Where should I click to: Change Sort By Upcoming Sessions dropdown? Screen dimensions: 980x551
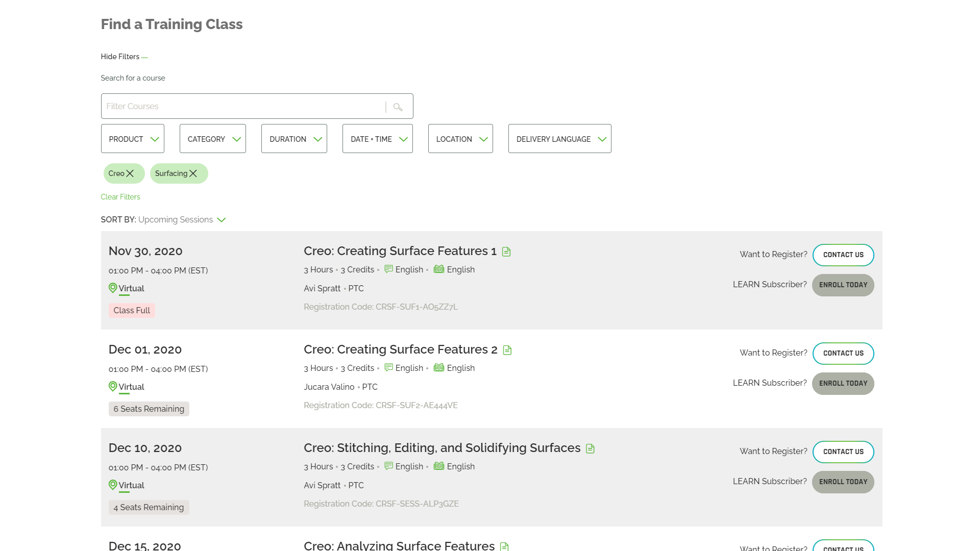click(x=182, y=220)
